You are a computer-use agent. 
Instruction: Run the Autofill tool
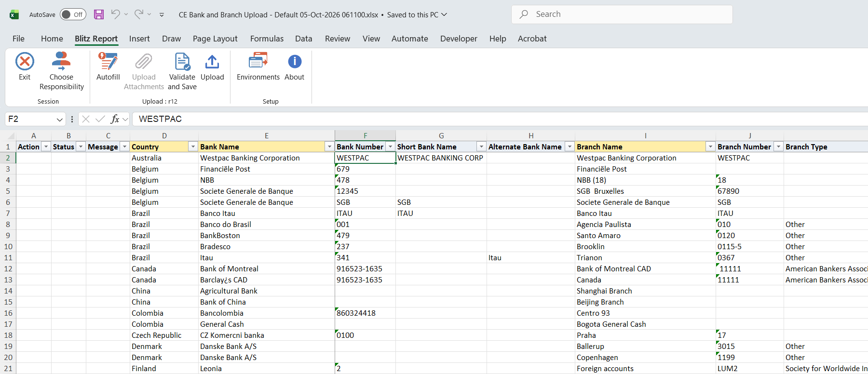(108, 66)
